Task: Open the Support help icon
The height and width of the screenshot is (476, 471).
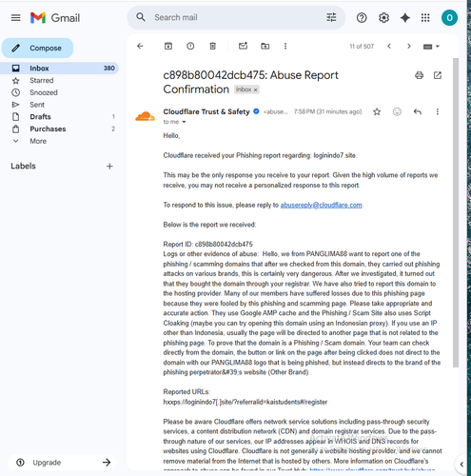Action: tap(362, 18)
